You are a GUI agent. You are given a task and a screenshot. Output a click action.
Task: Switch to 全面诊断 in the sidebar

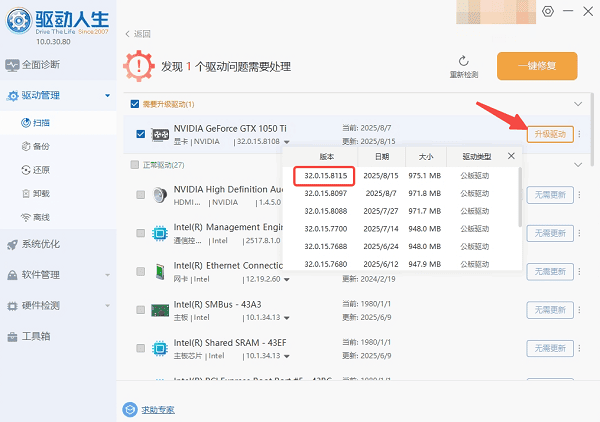(41, 66)
